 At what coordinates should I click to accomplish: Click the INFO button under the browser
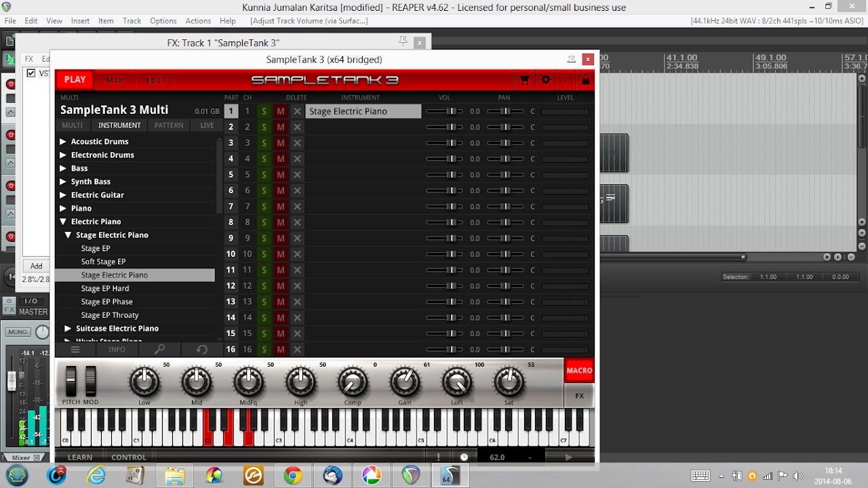click(117, 350)
